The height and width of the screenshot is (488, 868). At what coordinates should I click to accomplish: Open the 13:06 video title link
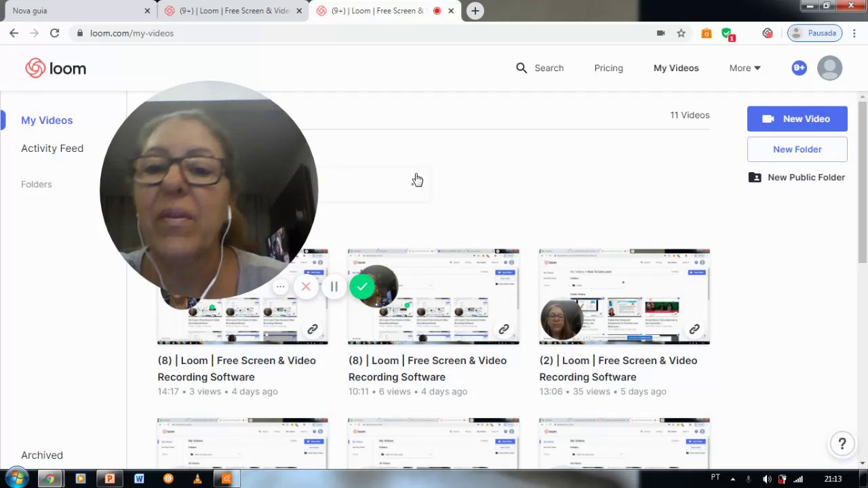[618, 368]
